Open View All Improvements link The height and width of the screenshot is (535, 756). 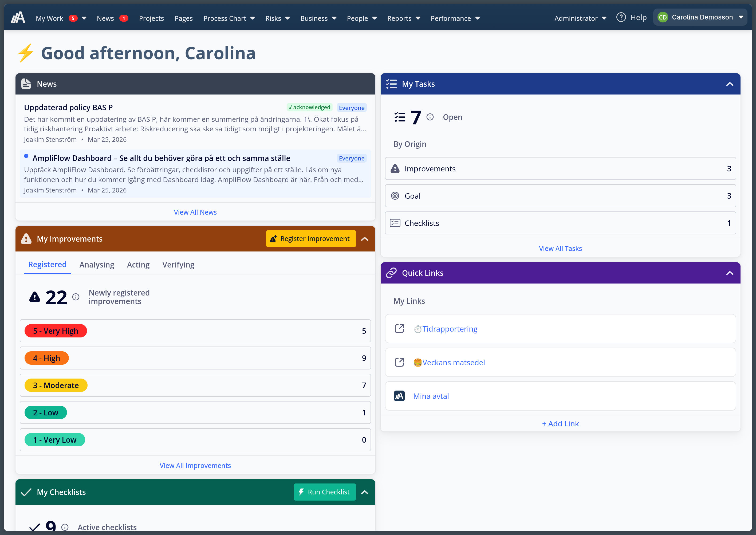195,465
